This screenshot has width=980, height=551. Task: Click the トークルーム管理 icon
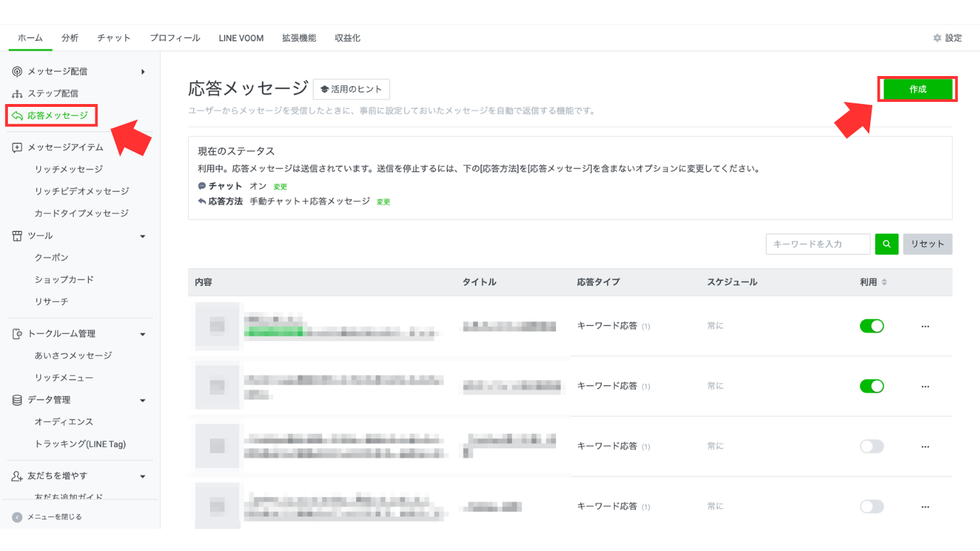[17, 334]
